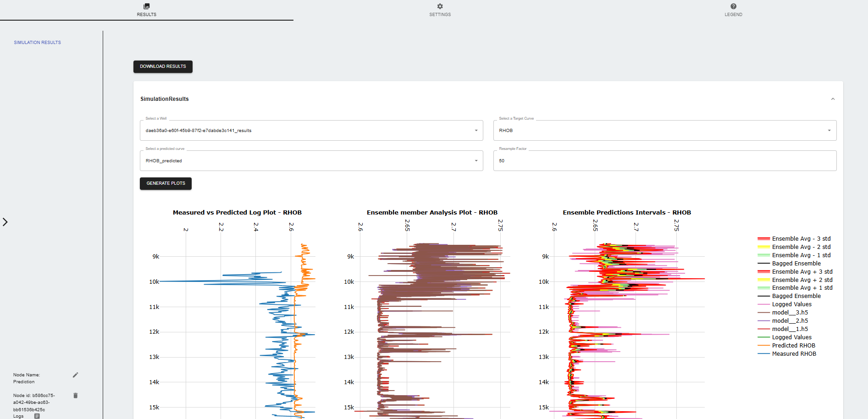
Task: Toggle Predicted RHOB trace in legend
Action: click(793, 346)
